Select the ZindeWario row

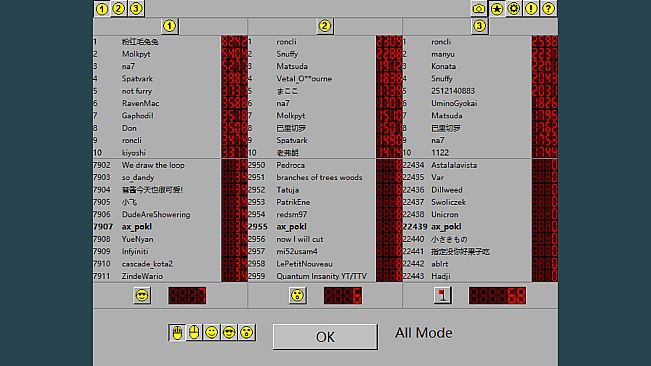coord(170,276)
